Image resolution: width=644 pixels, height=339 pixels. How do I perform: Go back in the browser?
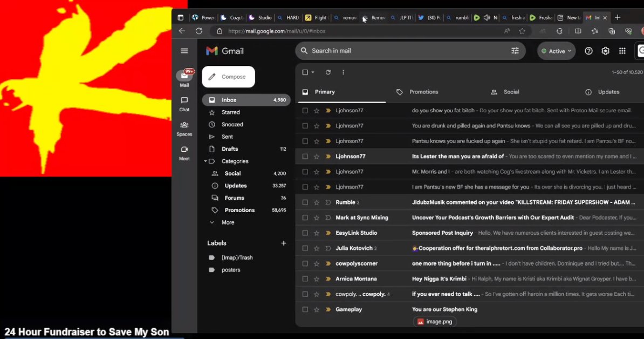(182, 31)
